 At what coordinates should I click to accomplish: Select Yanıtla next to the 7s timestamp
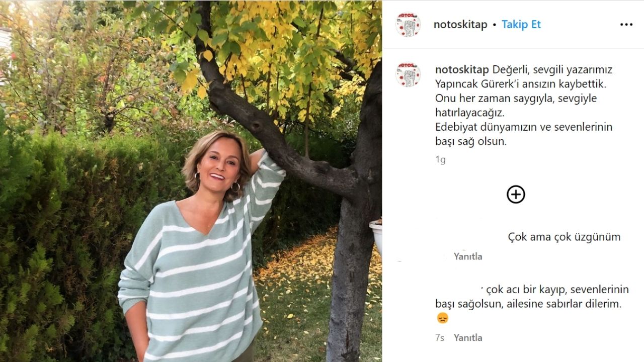point(468,338)
